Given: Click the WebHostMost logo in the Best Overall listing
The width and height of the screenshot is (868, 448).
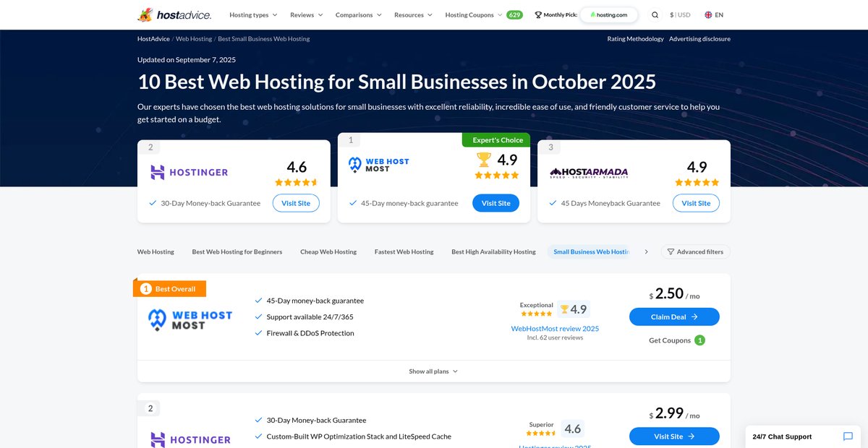Looking at the screenshot, I should point(190,320).
